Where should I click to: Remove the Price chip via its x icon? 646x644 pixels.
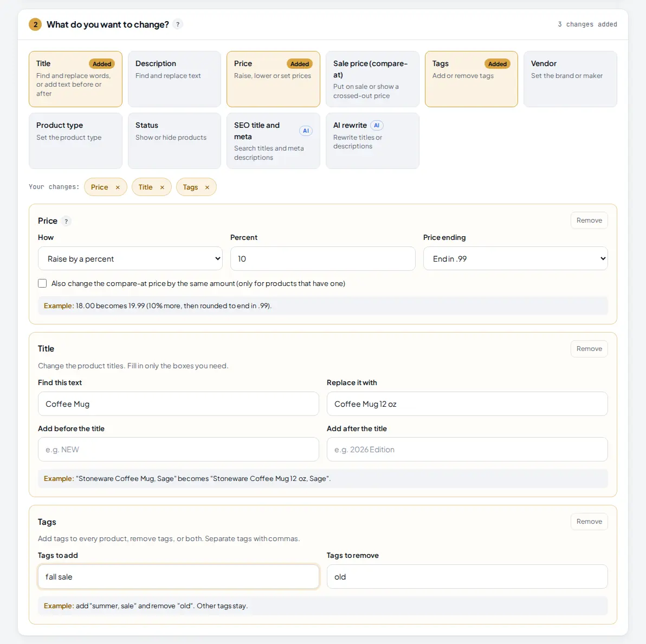coord(118,187)
